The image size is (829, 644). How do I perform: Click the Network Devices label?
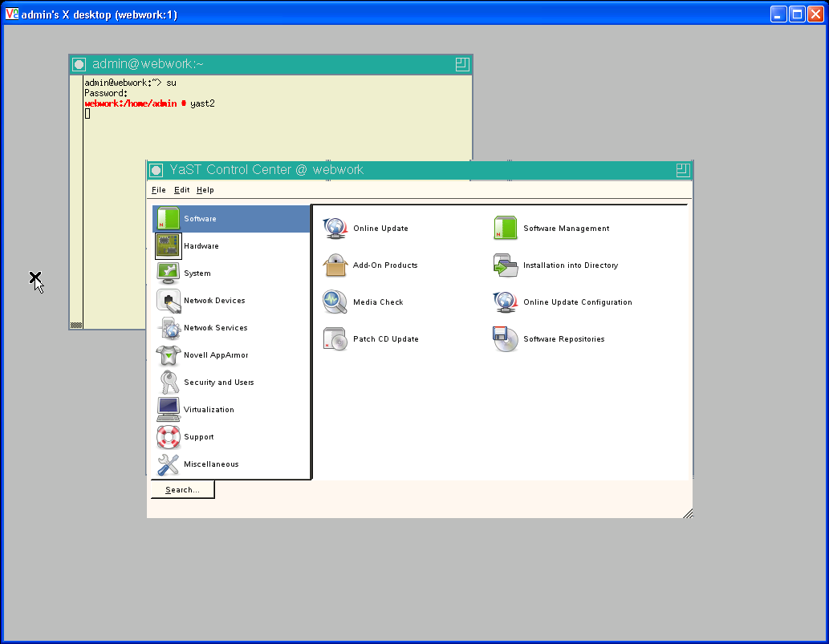(214, 301)
